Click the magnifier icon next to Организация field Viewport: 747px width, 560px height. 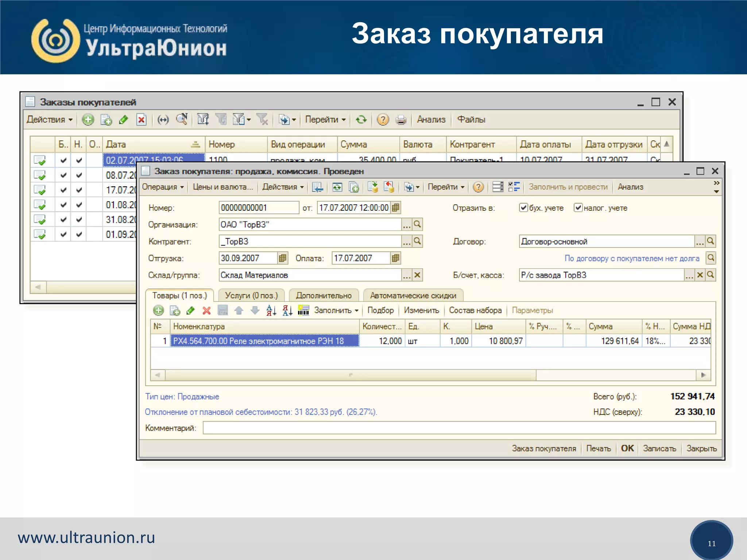tap(418, 224)
